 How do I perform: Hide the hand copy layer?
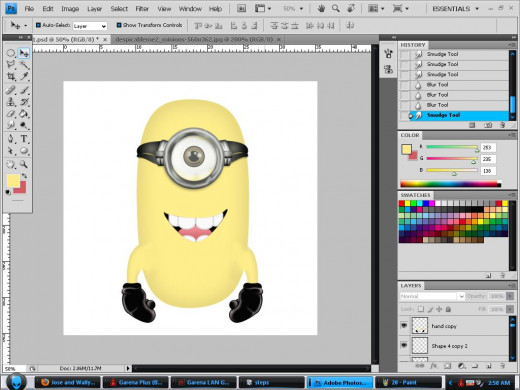point(404,325)
